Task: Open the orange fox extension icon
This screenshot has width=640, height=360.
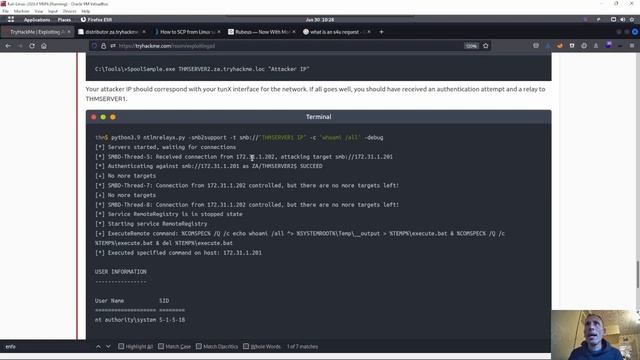Action: click(x=560, y=46)
